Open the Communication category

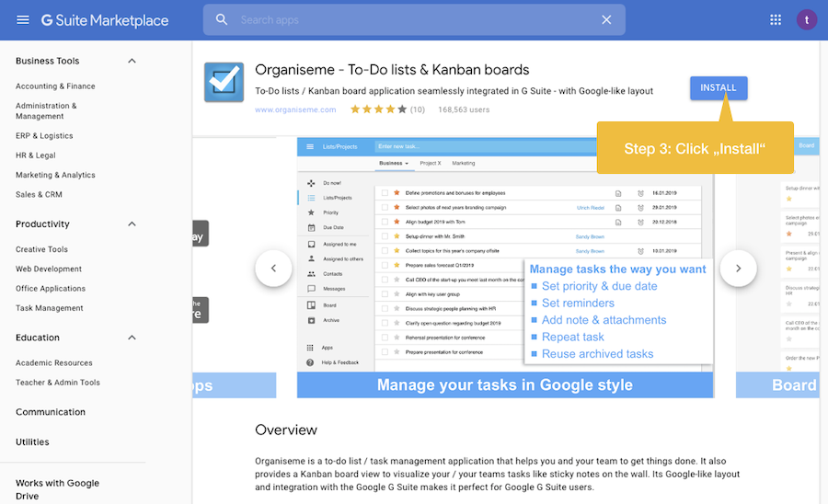[x=51, y=412]
